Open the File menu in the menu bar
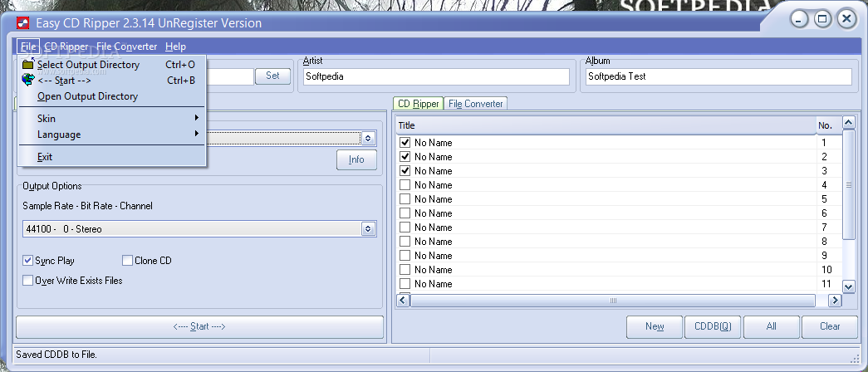Screen dimensions: 868x372 [28, 46]
